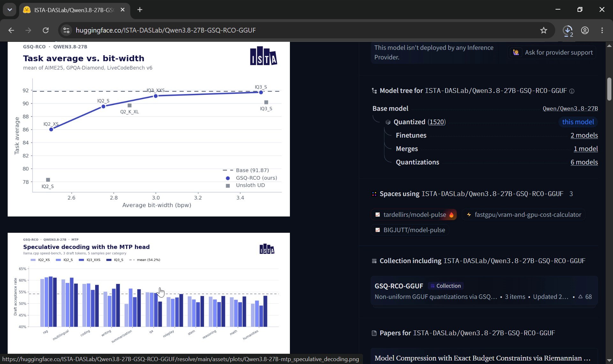Click the scrollbar down arrow

(x=609, y=360)
